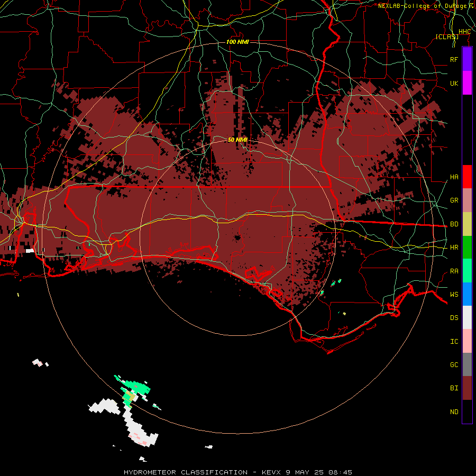Click the UK magenta legend swatch
This screenshot has width=476, height=476.
tap(467, 83)
